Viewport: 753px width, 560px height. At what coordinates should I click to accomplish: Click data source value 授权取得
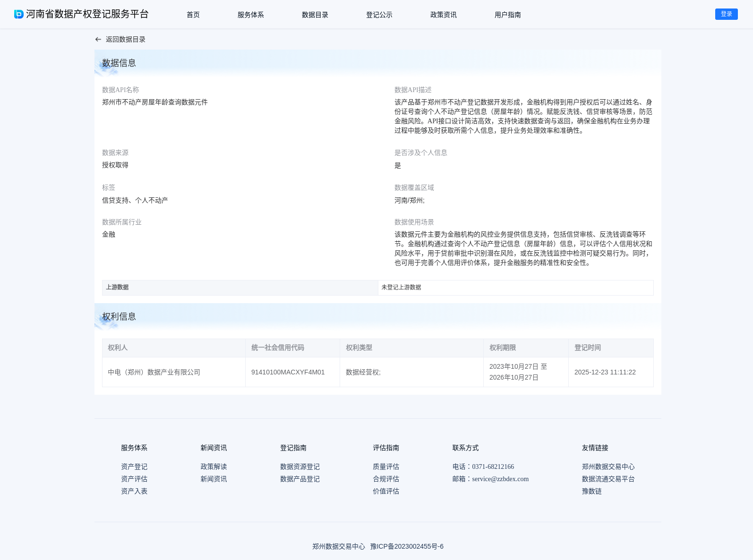click(115, 165)
